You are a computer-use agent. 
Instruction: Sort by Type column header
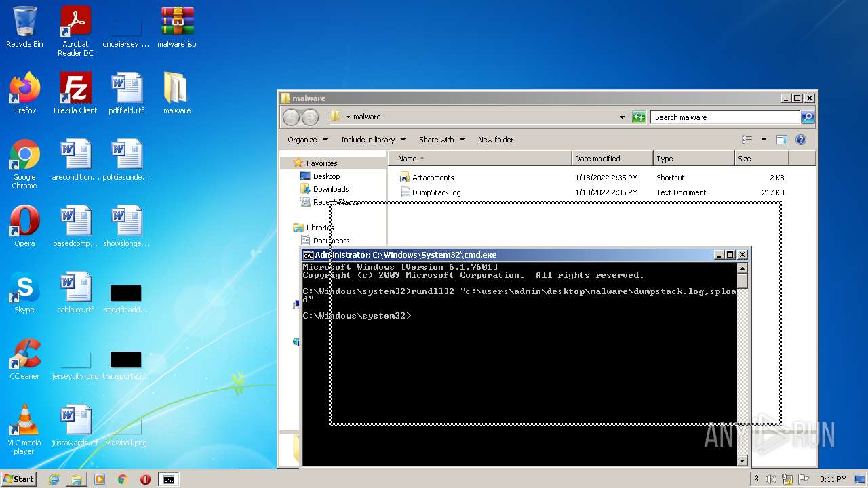pos(694,159)
